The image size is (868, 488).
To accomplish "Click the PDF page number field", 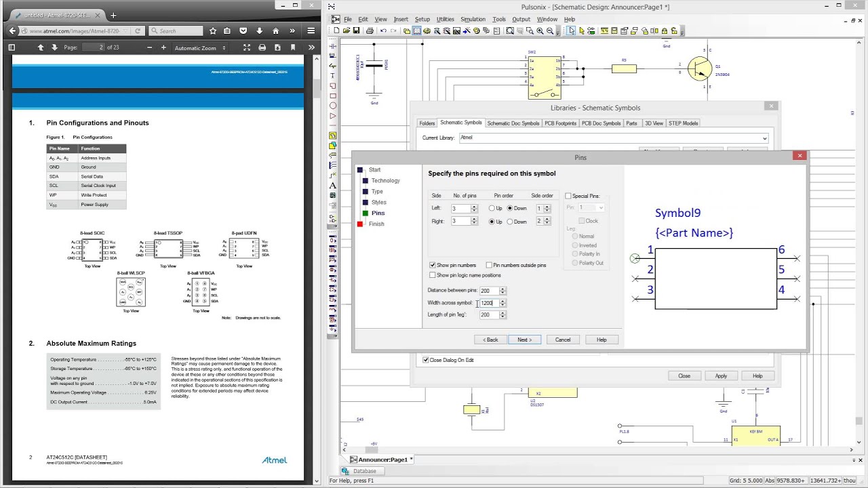I will (94, 47).
